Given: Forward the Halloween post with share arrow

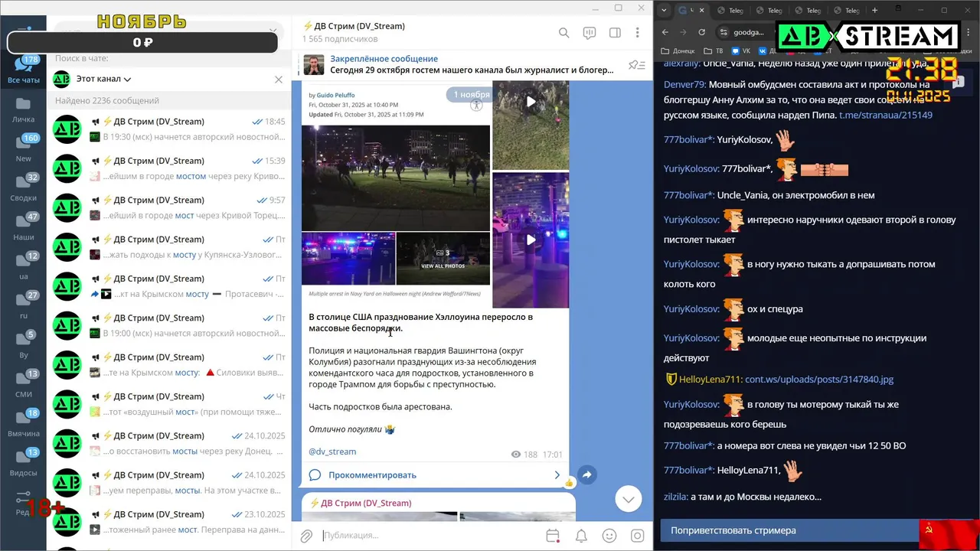Looking at the screenshot, I should click(587, 475).
